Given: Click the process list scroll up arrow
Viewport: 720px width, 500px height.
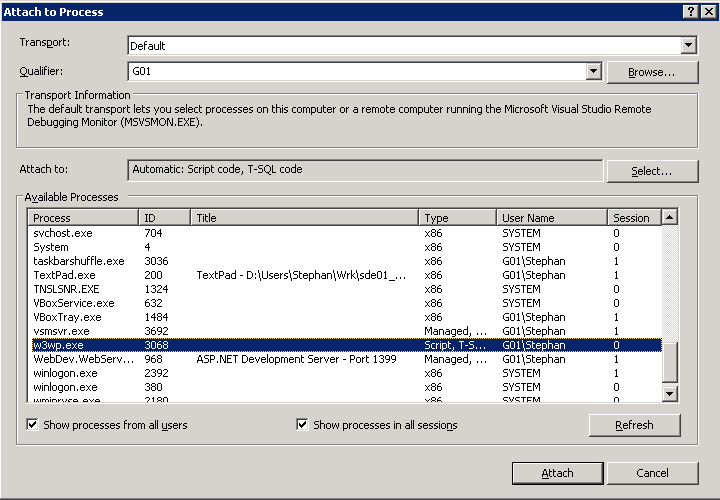Looking at the screenshot, I should tap(670, 217).
